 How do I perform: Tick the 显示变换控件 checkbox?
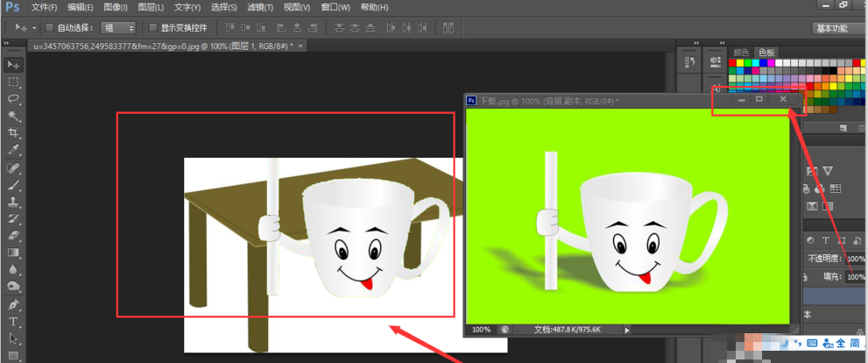point(153,28)
